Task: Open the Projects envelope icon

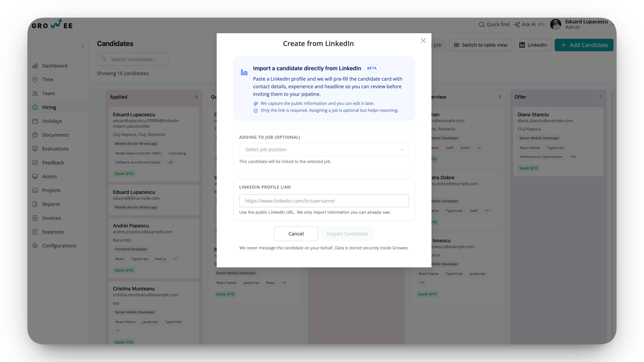Action: pos(35,190)
